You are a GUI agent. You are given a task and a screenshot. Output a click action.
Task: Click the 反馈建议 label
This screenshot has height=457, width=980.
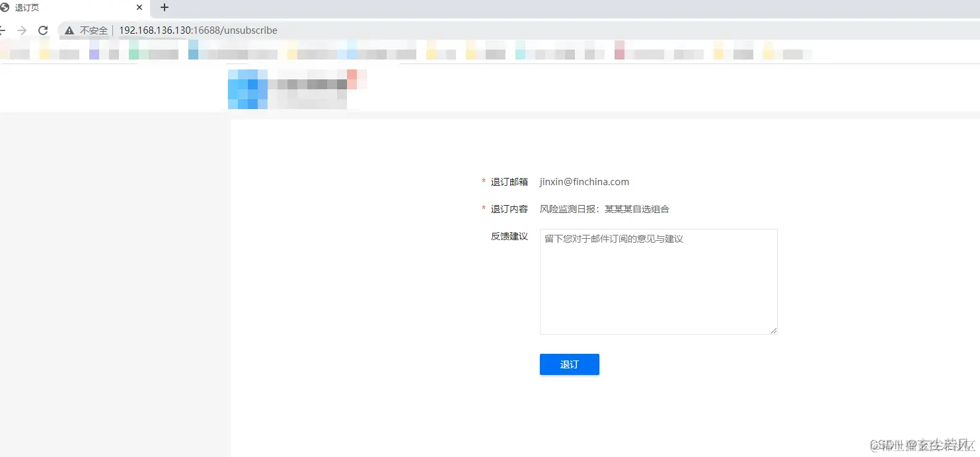[x=509, y=236]
